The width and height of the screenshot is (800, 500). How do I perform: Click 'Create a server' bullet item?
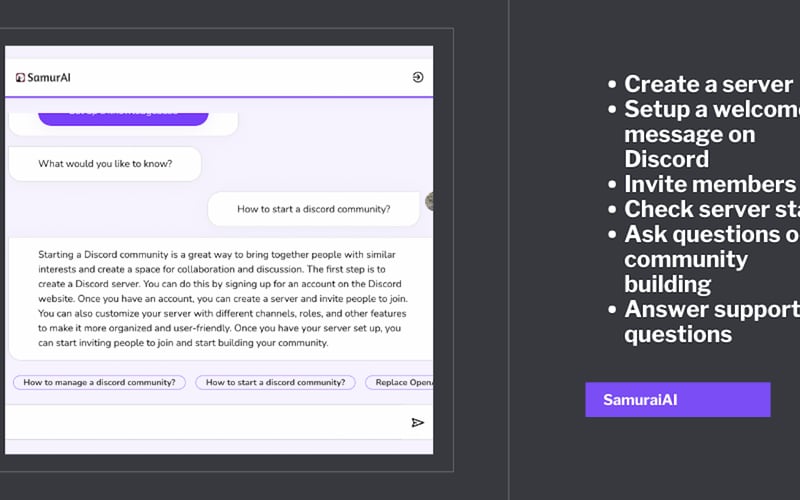pos(708,84)
